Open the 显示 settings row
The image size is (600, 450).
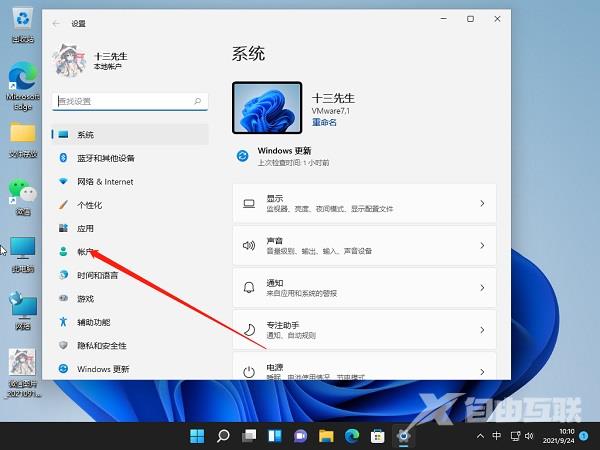(x=364, y=203)
